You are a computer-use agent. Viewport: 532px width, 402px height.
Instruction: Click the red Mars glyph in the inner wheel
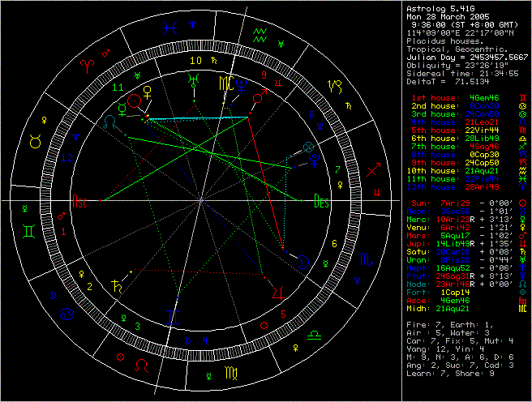260,97
